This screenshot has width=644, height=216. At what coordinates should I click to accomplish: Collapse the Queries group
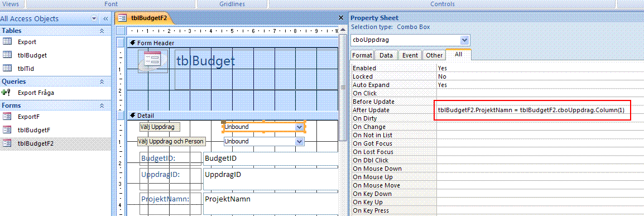[102, 81]
